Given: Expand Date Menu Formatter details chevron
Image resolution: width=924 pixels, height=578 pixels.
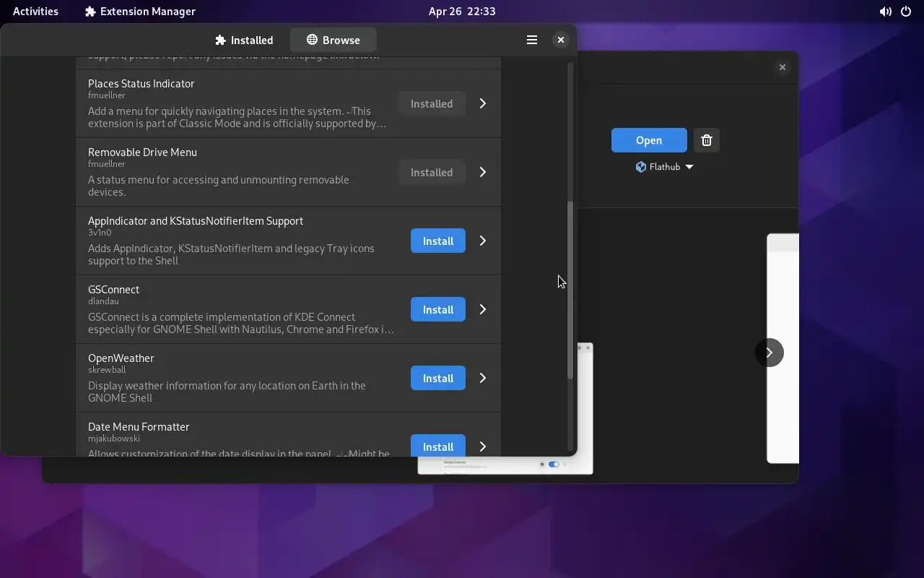Looking at the screenshot, I should point(483,447).
